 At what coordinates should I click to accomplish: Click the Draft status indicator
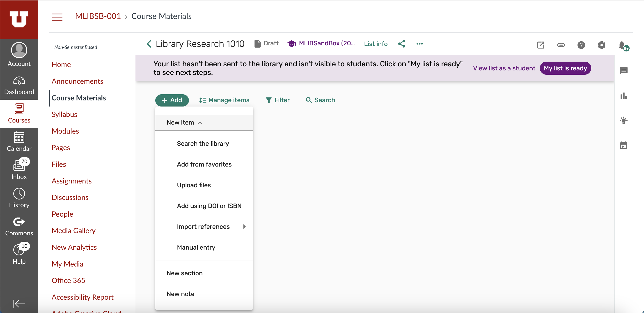266,44
